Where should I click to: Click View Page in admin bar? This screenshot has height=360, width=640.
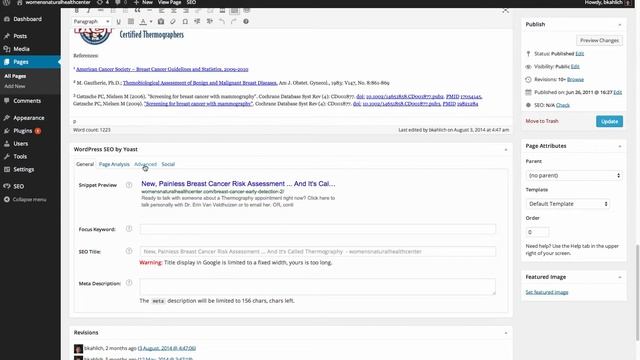click(169, 2)
